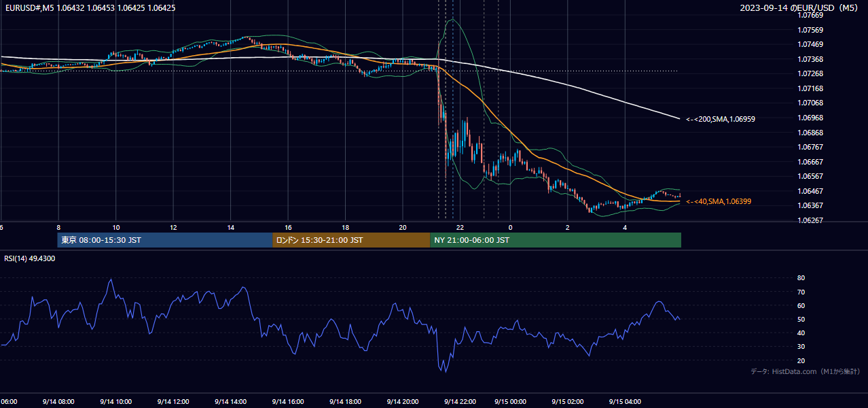Click price axis value 1.06767
The width and height of the screenshot is (868, 408).
click(x=810, y=147)
